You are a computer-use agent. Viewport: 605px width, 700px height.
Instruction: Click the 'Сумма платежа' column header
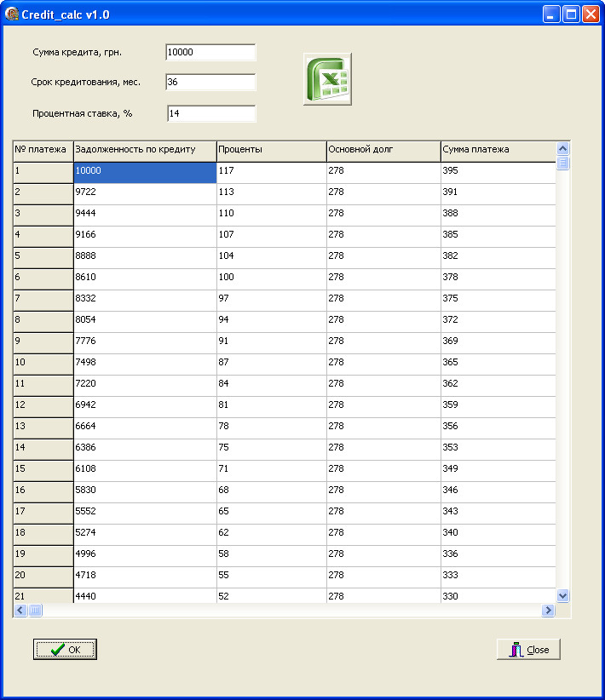coord(498,150)
